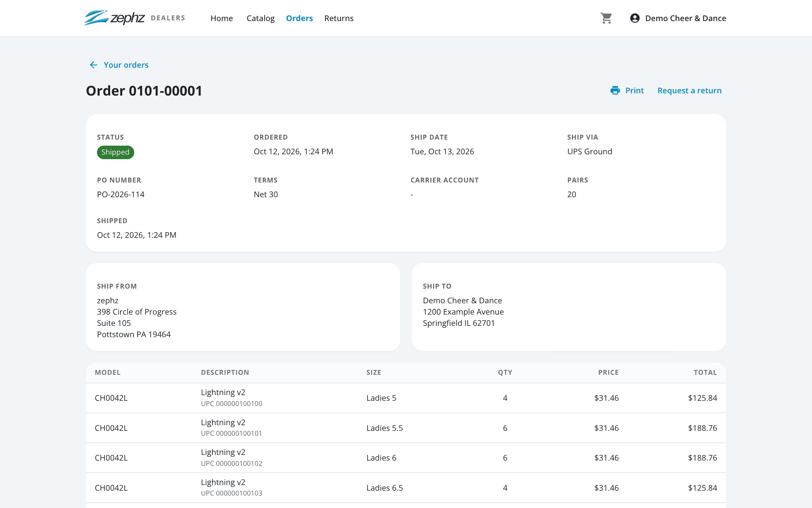The height and width of the screenshot is (508, 812).
Task: Click the pairs count 20
Action: pos(572,194)
